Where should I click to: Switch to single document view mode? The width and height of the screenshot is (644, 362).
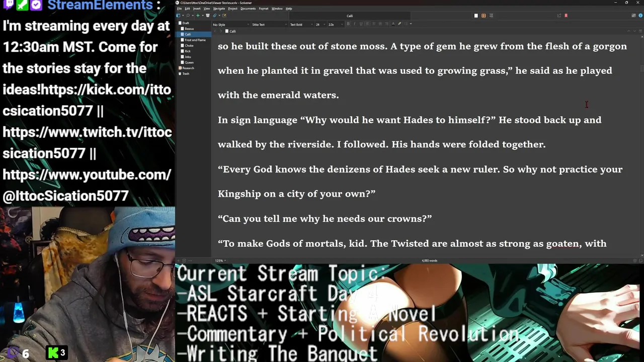476,16
